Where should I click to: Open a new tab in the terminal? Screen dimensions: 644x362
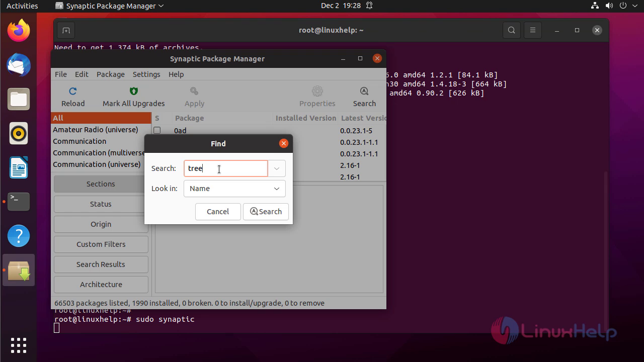pos(66,30)
